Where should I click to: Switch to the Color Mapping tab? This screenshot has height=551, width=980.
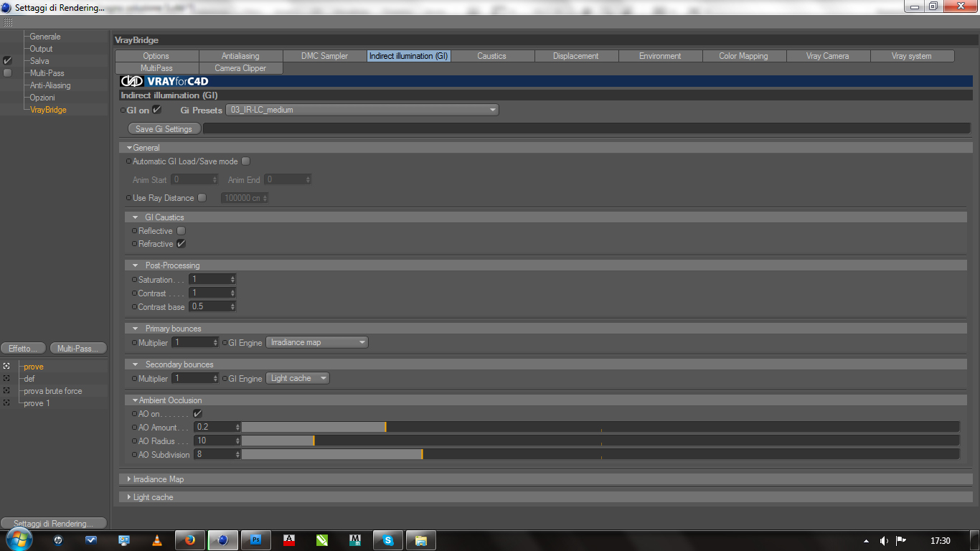coord(743,56)
